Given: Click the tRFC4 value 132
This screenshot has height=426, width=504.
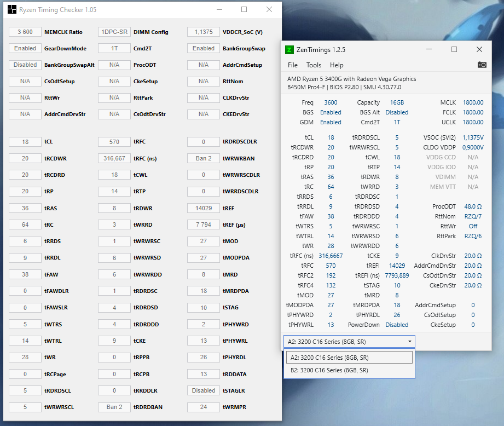Looking at the screenshot, I should pos(331,285).
